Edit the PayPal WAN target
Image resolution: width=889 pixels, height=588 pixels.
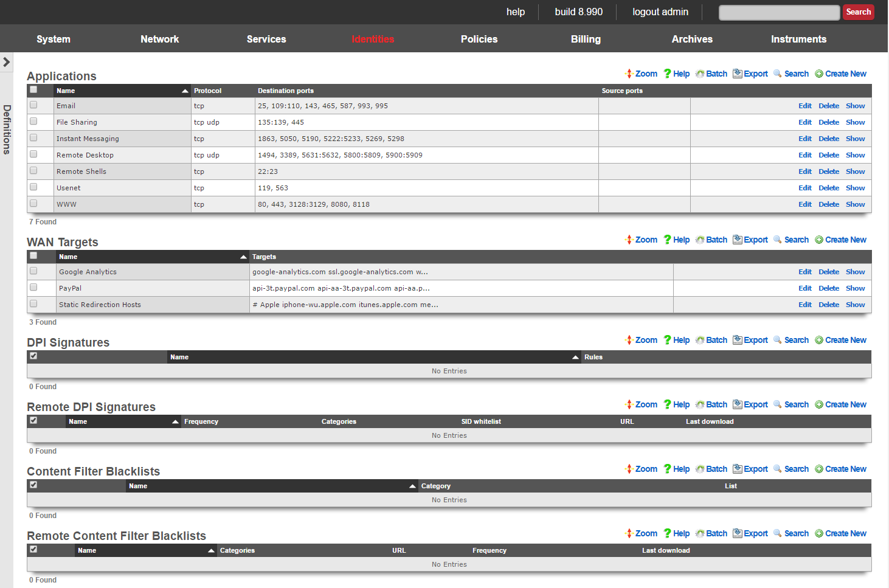[x=805, y=288]
